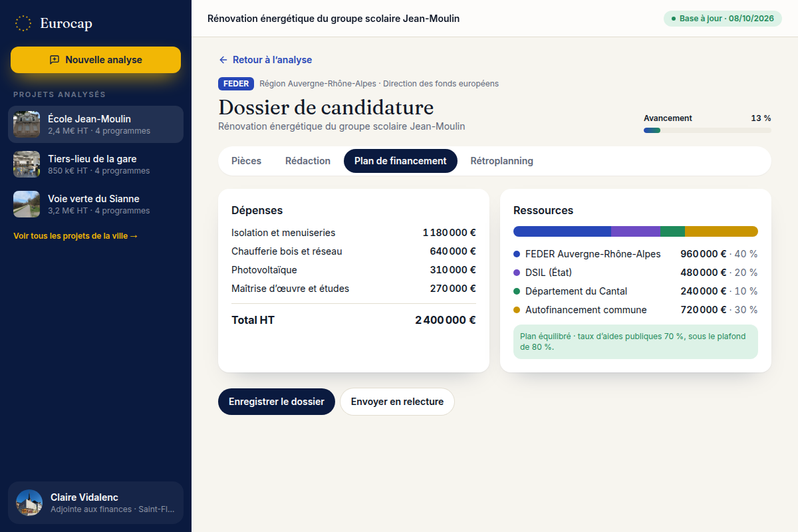The height and width of the screenshot is (532, 798).
Task: Click Envoyer en relecture button
Action: 397,402
